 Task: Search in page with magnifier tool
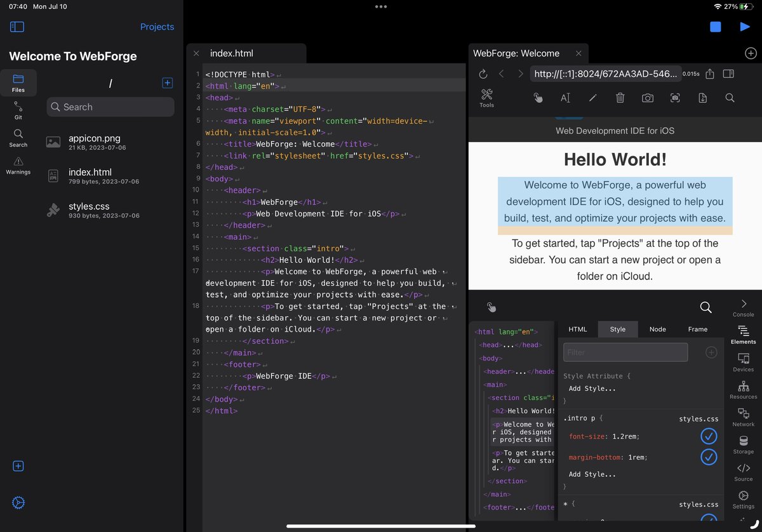click(x=730, y=98)
